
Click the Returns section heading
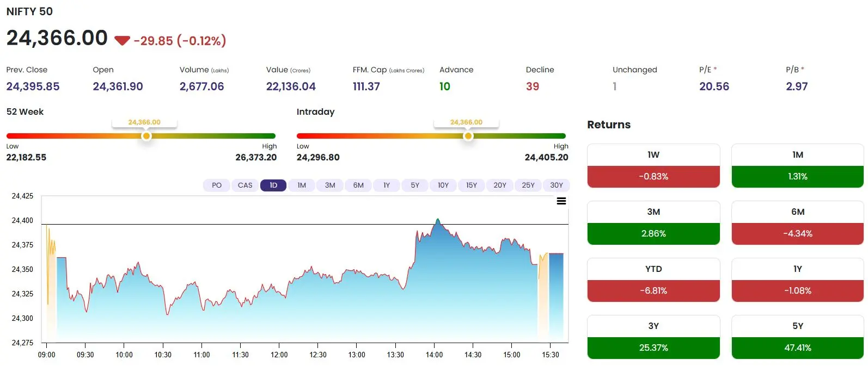click(x=609, y=125)
